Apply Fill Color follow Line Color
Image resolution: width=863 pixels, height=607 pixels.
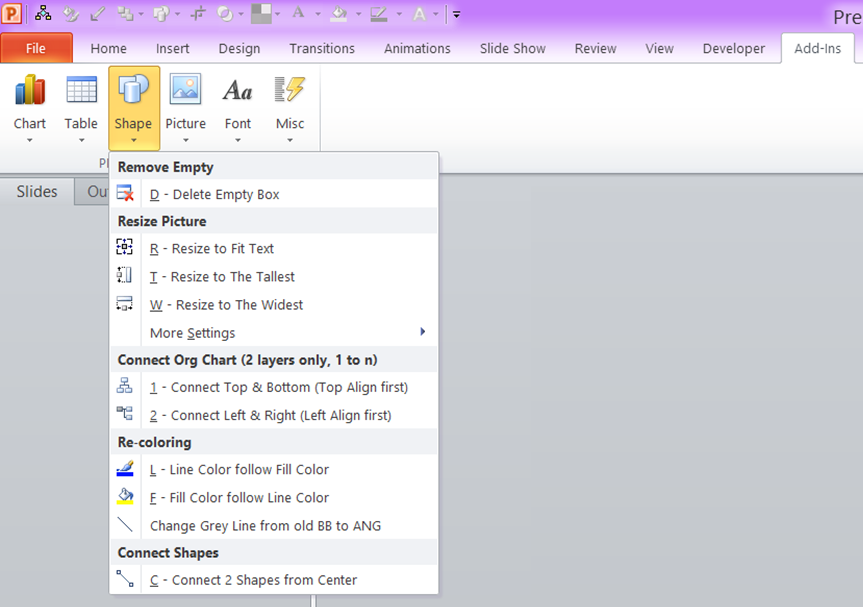239,497
